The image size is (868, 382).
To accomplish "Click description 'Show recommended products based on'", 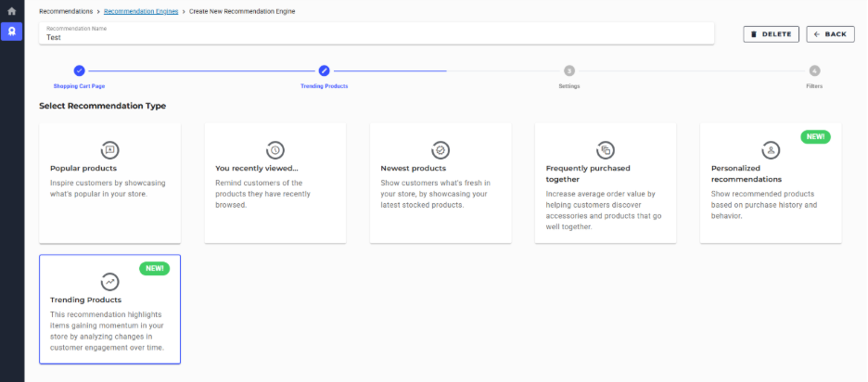I will click(764, 205).
